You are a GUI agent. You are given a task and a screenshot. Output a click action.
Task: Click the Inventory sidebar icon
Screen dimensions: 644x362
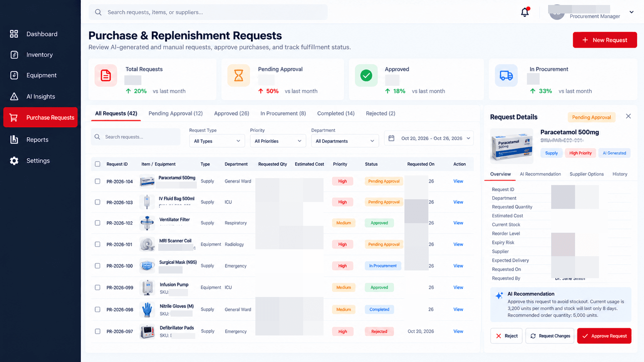(14, 55)
